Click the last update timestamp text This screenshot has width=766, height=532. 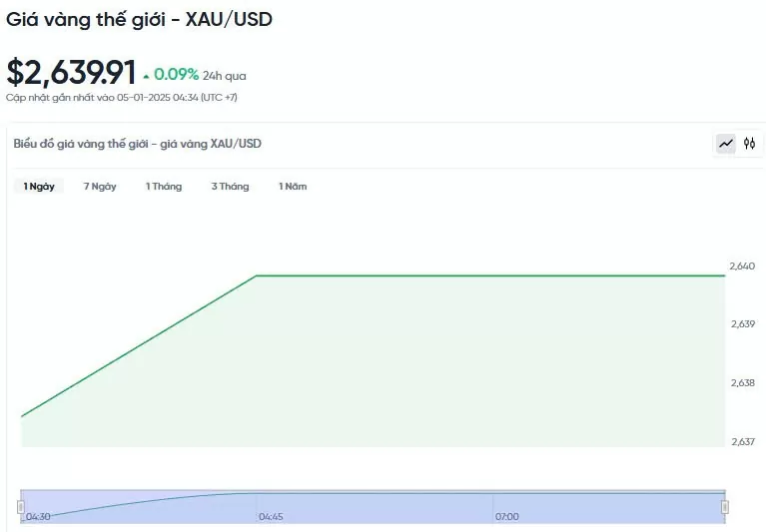tap(122, 97)
